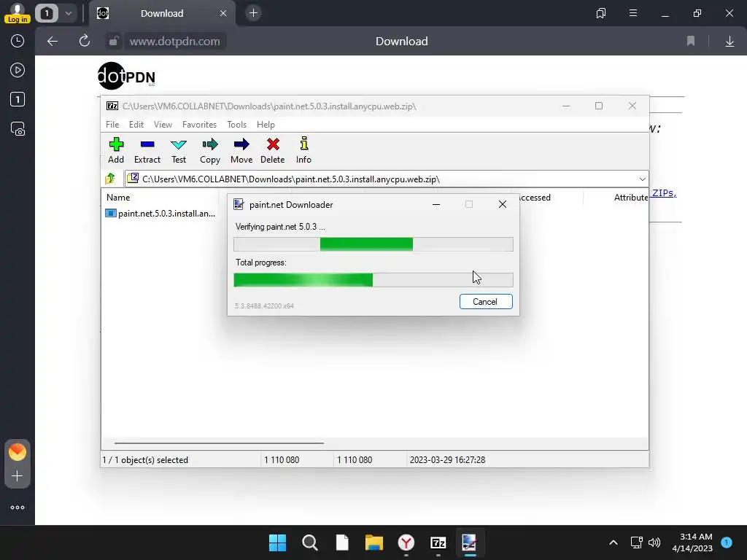Click the 7-Zip taskbar icon
This screenshot has width=747, height=560.
pos(438,542)
